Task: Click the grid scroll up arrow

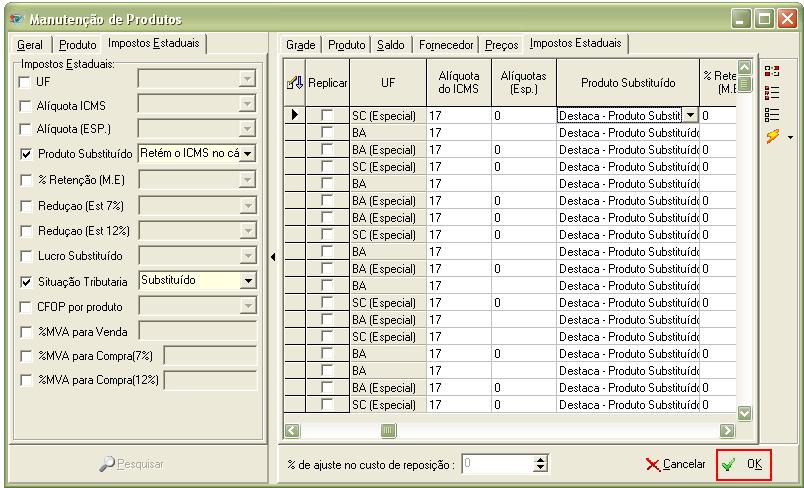Action: pyautogui.click(x=745, y=67)
